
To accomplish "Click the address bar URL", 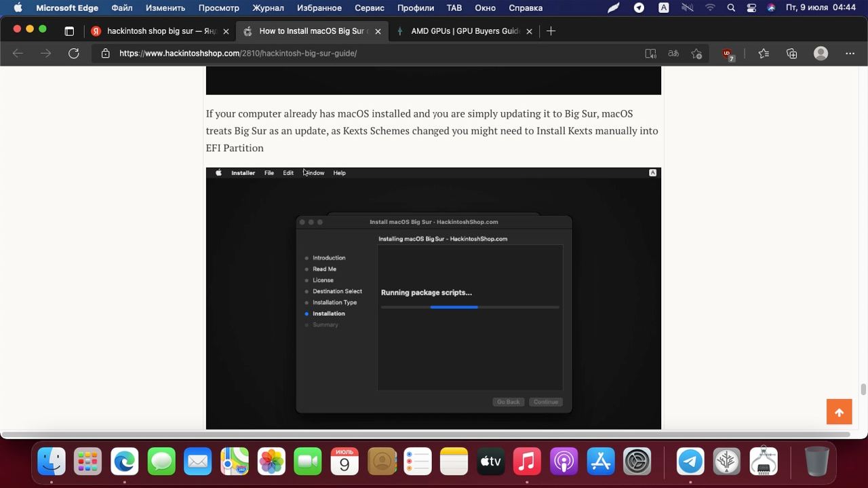I will tap(238, 53).
